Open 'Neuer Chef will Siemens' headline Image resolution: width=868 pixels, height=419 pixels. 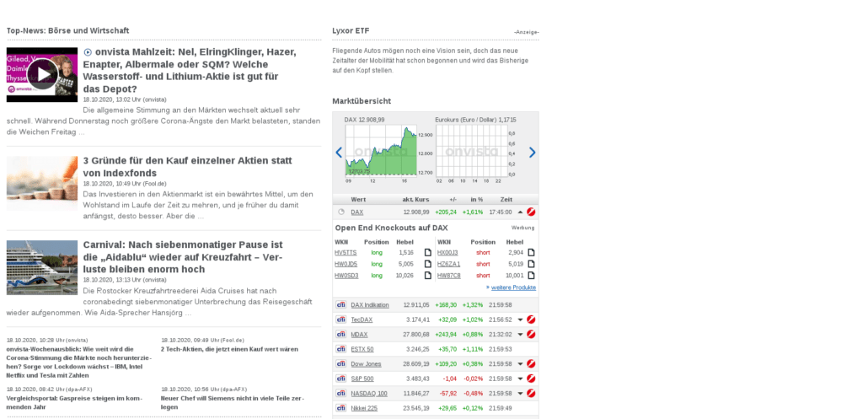(233, 402)
